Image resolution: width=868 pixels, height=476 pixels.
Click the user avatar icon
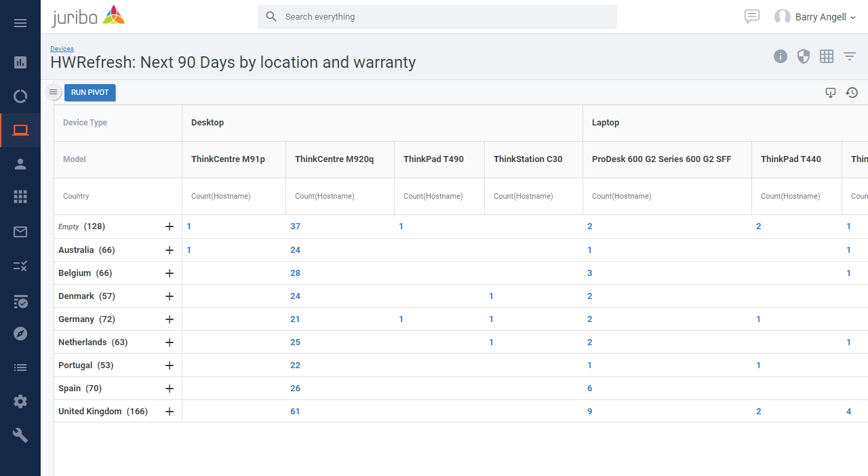pyautogui.click(x=783, y=17)
